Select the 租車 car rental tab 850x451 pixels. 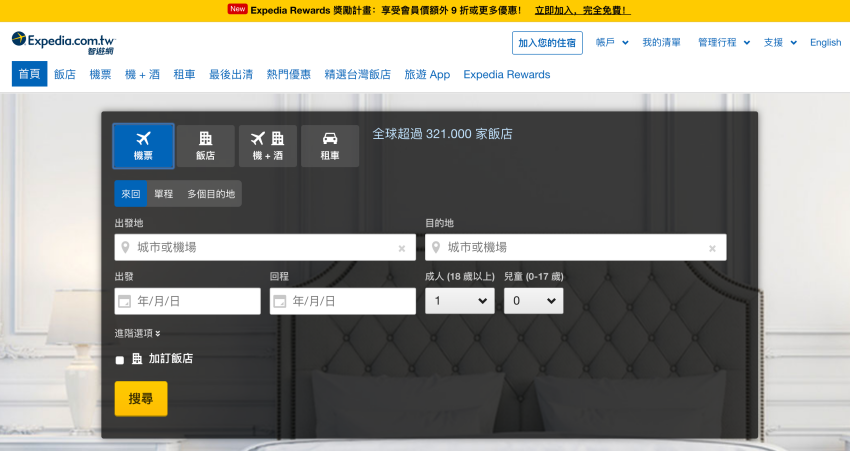coord(330,146)
